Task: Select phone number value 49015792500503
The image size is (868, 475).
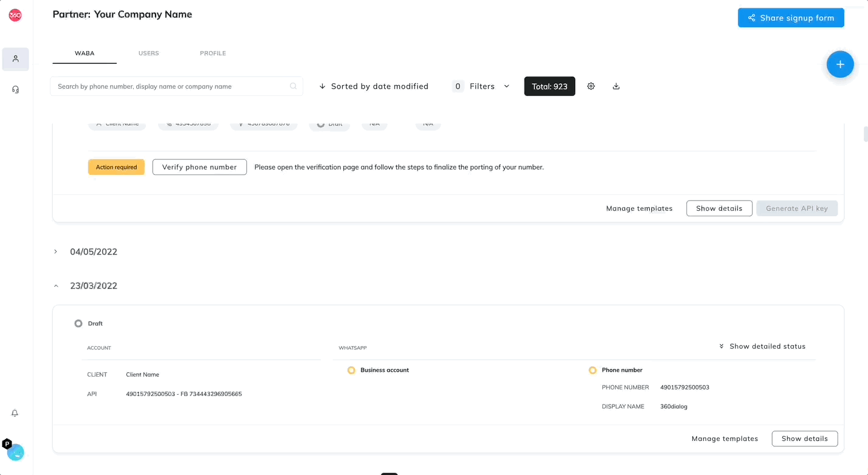Action: coord(684,388)
